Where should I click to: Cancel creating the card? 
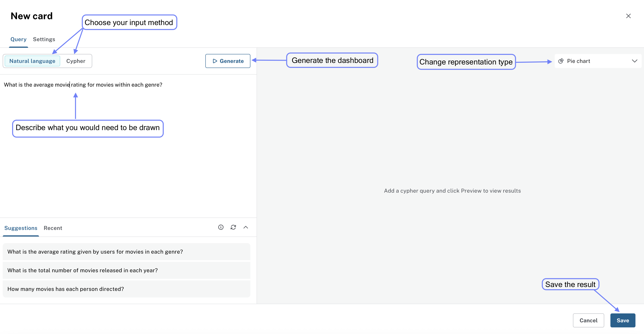pos(588,320)
